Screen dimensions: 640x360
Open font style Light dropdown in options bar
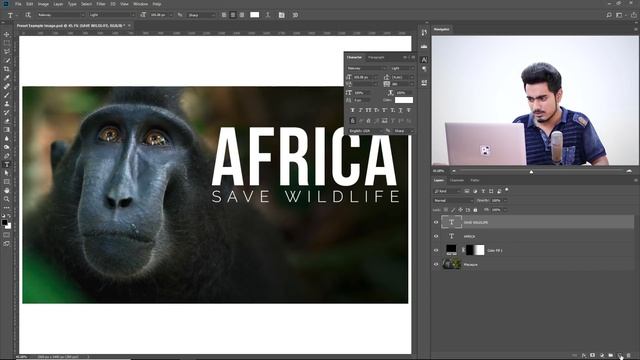[x=112, y=15]
